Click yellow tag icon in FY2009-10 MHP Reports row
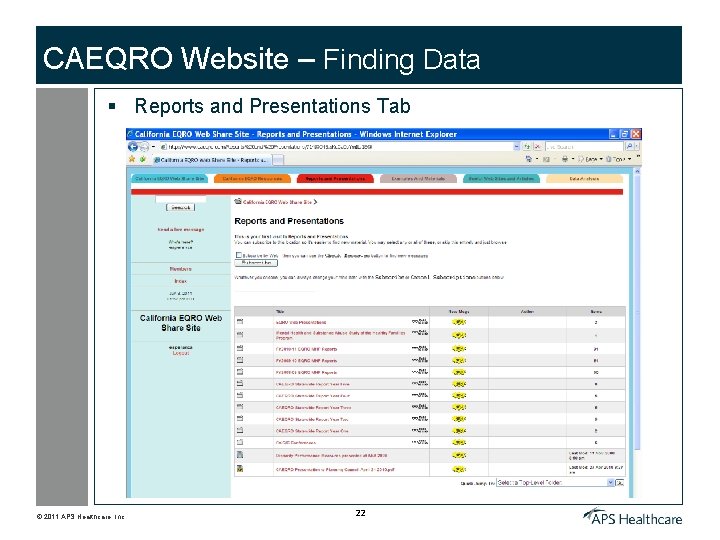Viewport: 720px width, 540px height. [459, 360]
